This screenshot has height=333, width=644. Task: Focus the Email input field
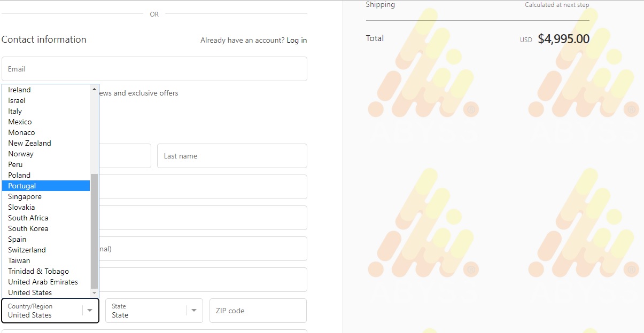click(154, 69)
